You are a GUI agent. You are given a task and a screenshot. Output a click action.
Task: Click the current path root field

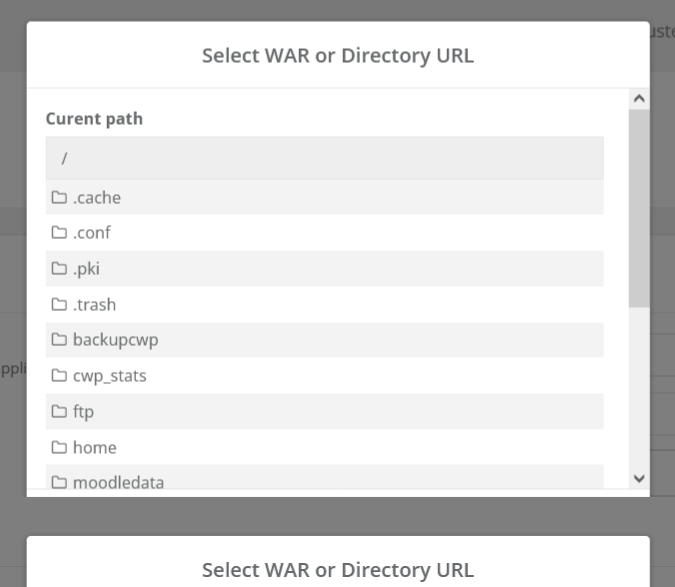pyautogui.click(x=324, y=158)
